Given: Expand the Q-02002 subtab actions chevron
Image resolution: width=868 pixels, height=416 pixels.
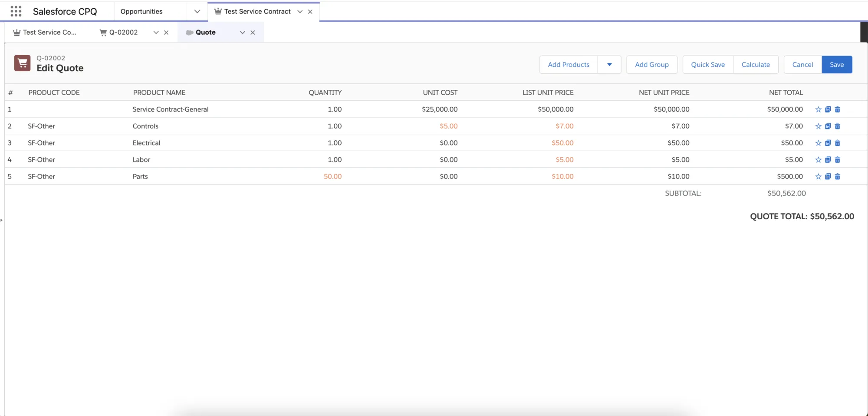Looking at the screenshot, I should tap(156, 33).
